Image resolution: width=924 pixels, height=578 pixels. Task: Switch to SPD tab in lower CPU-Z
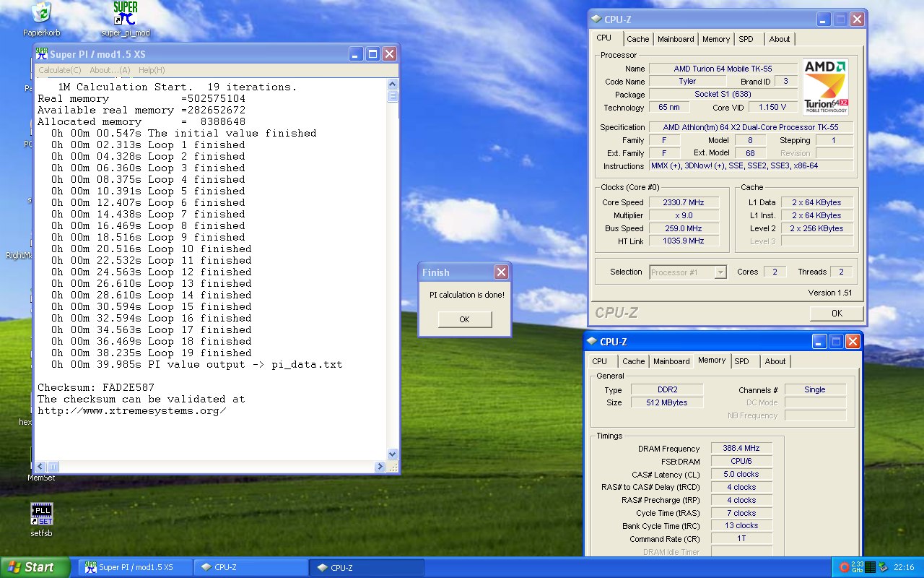pyautogui.click(x=742, y=361)
